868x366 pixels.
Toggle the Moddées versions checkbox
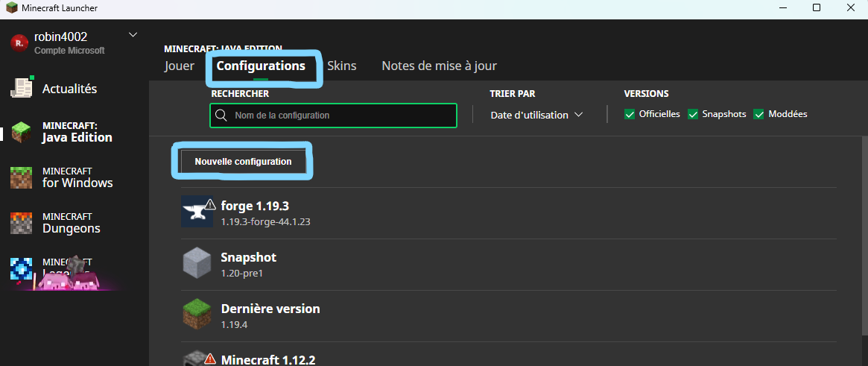click(758, 114)
